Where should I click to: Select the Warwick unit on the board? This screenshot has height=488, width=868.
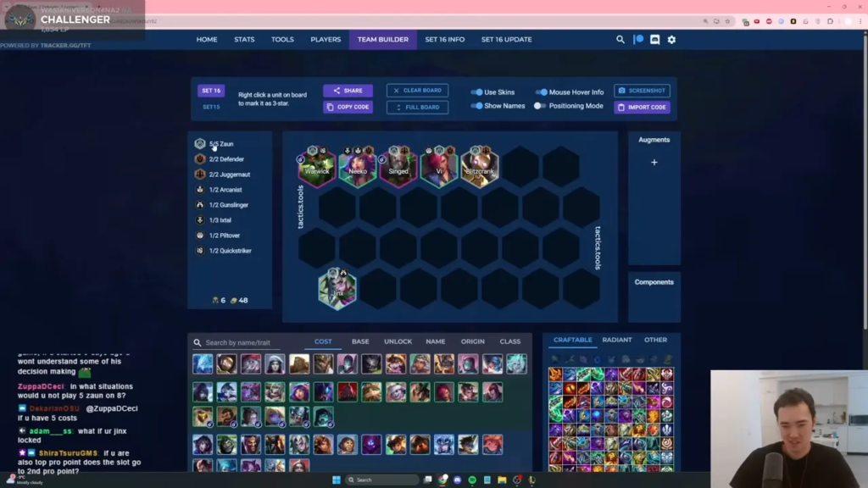(x=317, y=166)
